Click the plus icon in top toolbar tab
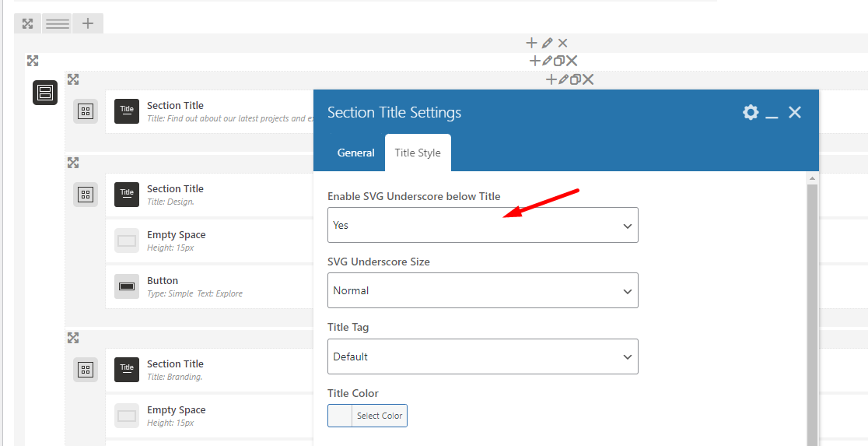Screen dimensions: 868x446 pyautogui.click(x=88, y=23)
